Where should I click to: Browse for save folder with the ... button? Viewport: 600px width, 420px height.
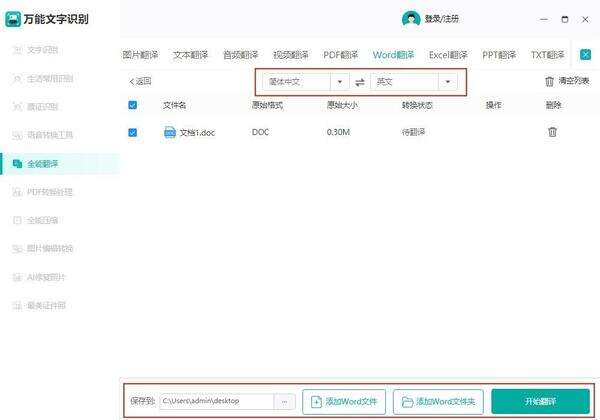click(x=284, y=402)
